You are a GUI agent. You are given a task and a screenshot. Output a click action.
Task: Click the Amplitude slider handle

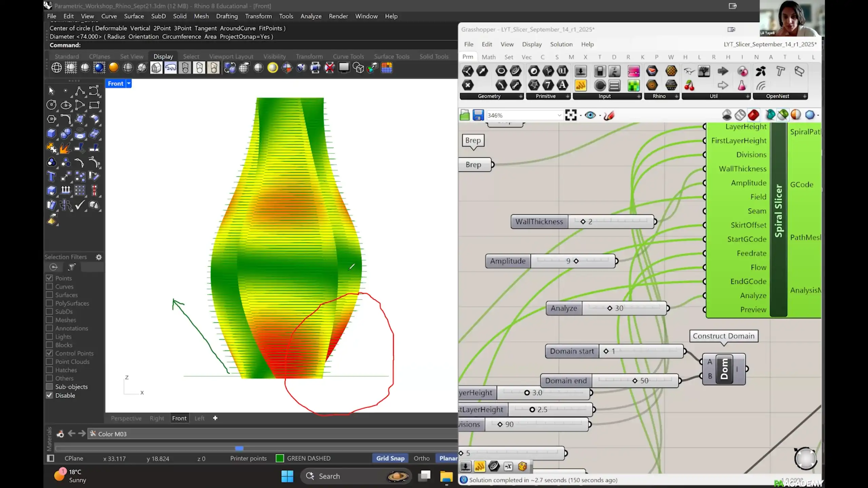pyautogui.click(x=576, y=261)
